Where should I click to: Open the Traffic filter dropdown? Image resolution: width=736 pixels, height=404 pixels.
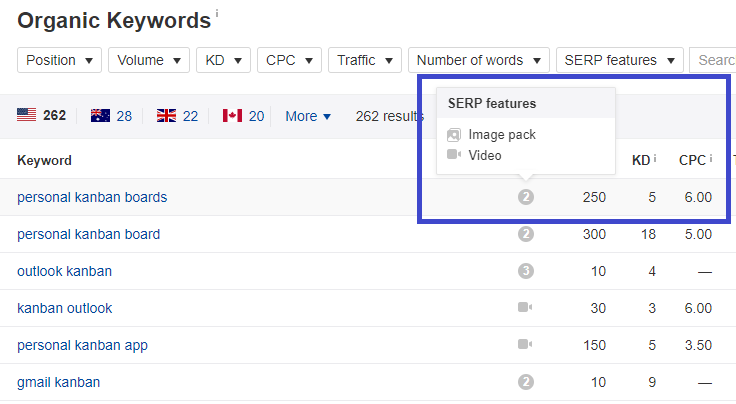pos(365,60)
